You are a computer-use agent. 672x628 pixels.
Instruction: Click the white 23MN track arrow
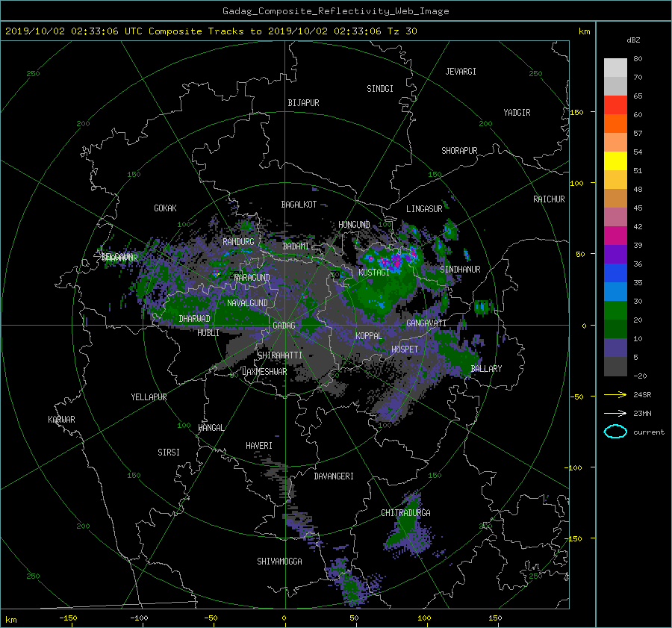(x=615, y=413)
